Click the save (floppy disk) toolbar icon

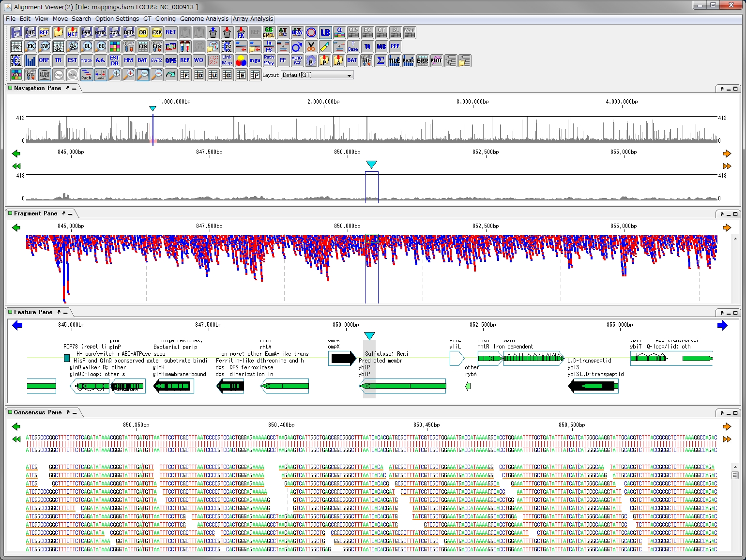(x=16, y=32)
